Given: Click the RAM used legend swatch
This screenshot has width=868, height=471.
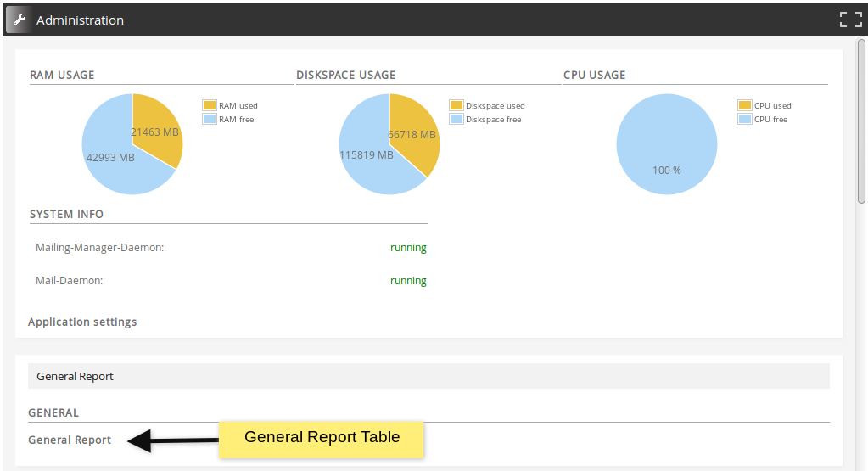Looking at the screenshot, I should 210,106.
